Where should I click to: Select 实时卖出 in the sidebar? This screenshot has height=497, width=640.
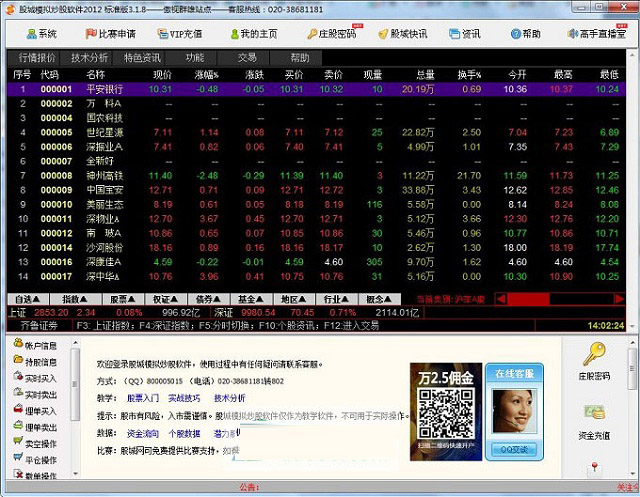(35, 394)
